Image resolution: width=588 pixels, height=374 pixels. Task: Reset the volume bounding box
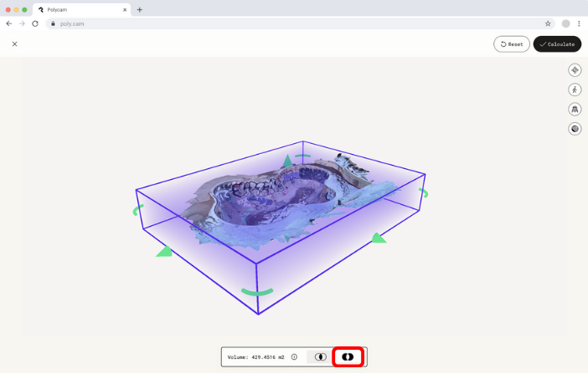(x=512, y=44)
